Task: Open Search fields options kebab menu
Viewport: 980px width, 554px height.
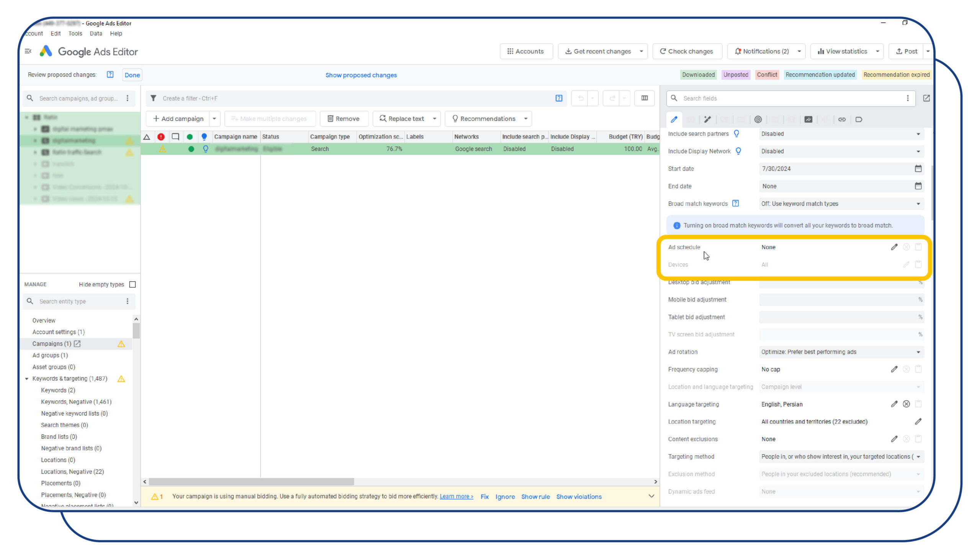Action: (x=908, y=98)
